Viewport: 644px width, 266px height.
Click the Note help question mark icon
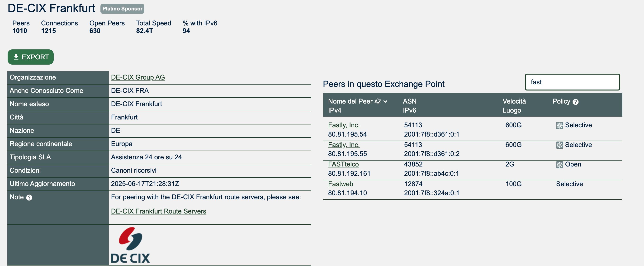(29, 198)
